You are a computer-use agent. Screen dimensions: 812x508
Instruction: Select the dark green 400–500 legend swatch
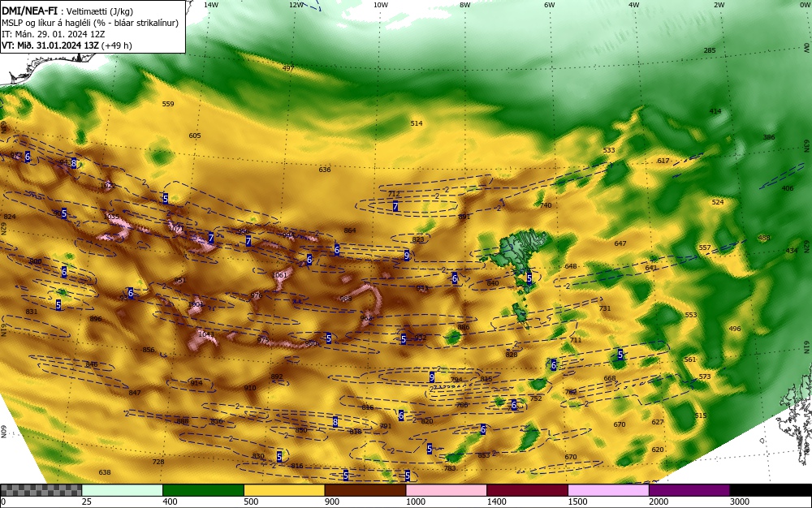click(x=203, y=490)
